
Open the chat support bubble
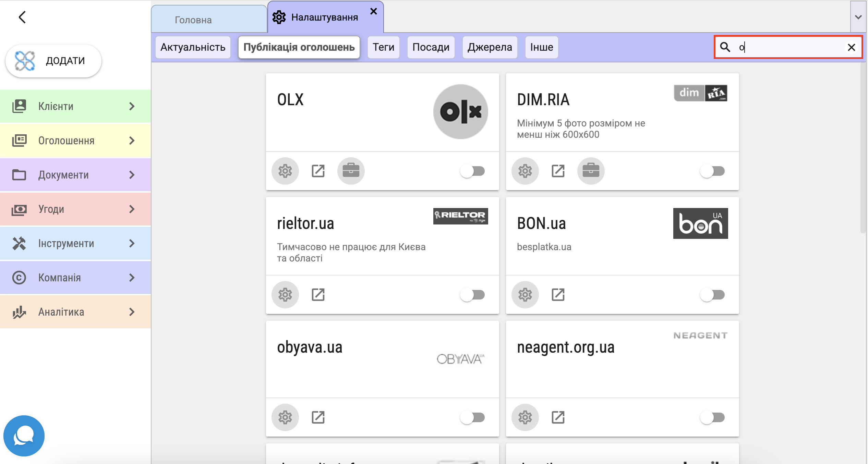click(x=24, y=436)
